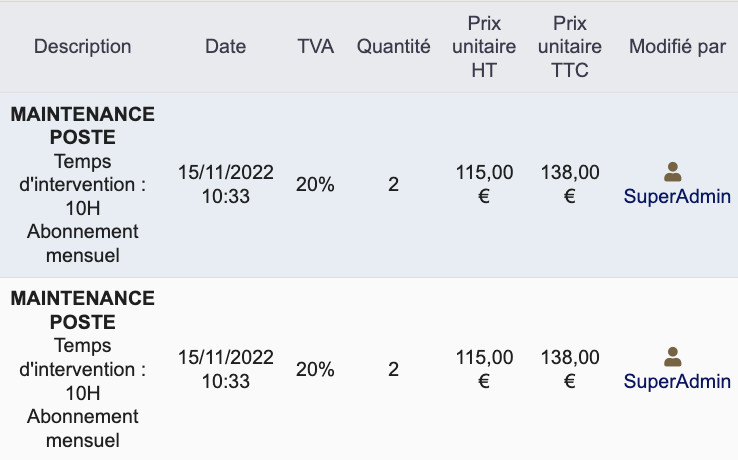Click the 15/11/2022 date in the second row
This screenshot has height=460, width=738.
pos(225,357)
